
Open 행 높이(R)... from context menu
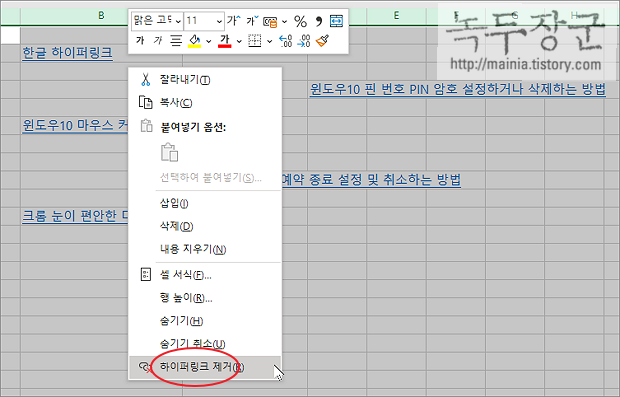[205, 298]
